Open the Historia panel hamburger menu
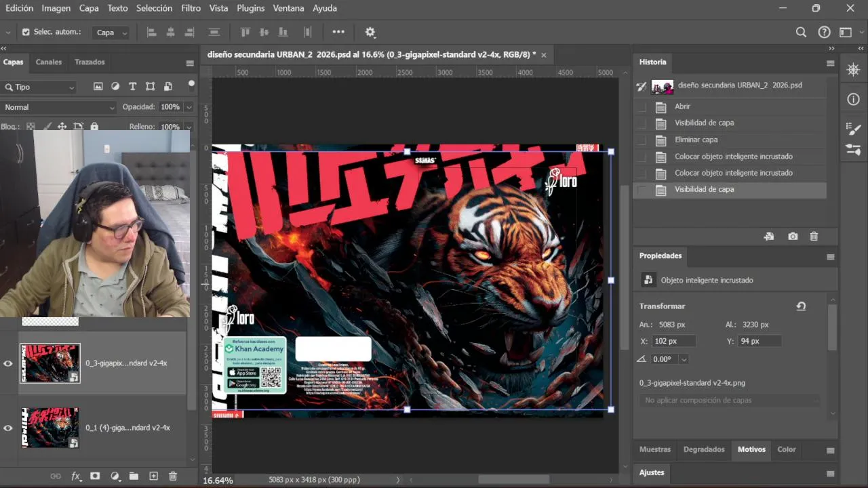This screenshot has height=488, width=868. pos(830,63)
